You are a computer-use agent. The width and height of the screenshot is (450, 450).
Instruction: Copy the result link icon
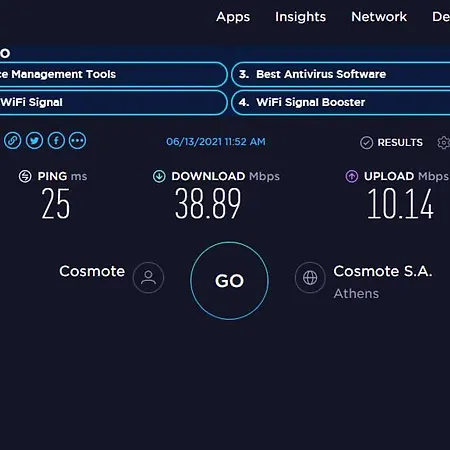pos(13,141)
